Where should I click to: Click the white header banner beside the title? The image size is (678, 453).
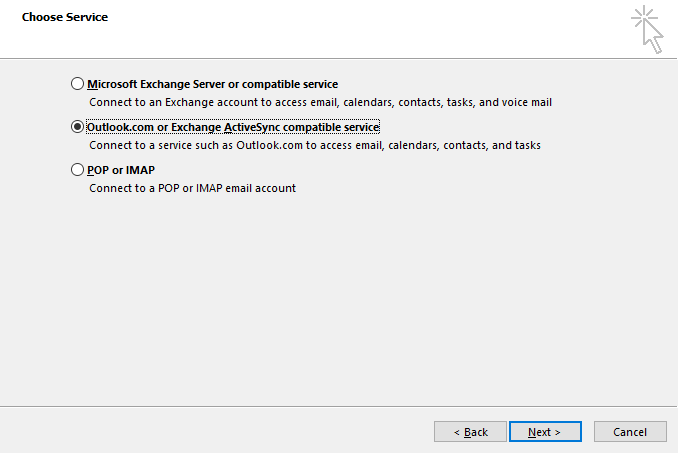click(346, 29)
